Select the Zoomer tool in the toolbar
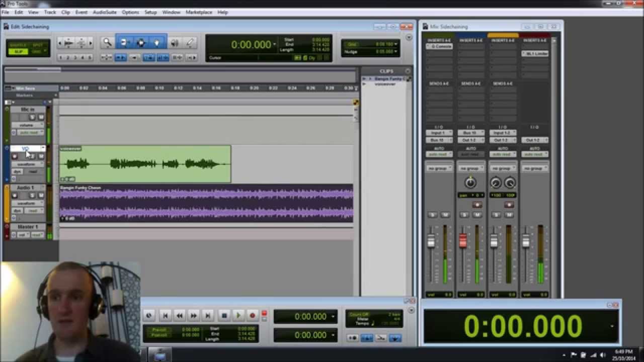The width and height of the screenshot is (644, 362). [107, 43]
